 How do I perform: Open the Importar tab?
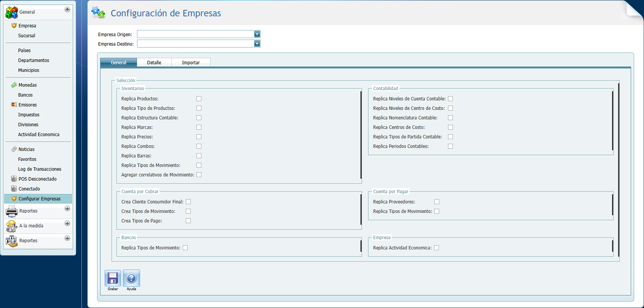(191, 62)
